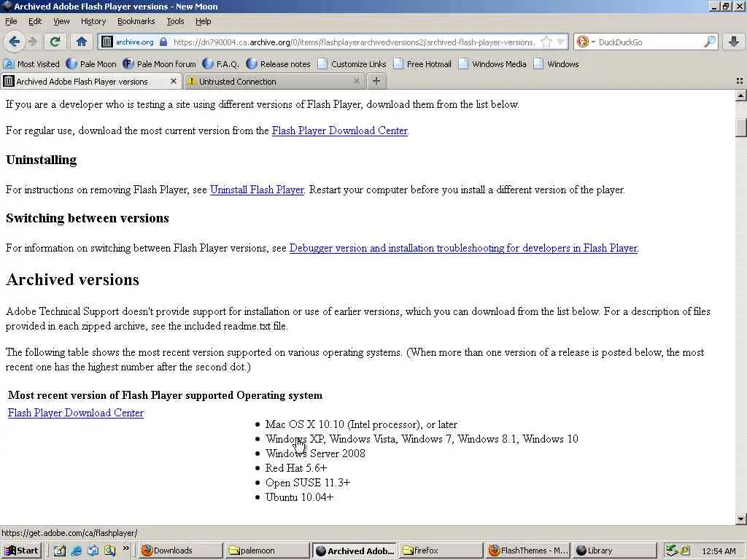Close the Archived Adobe Flash Player versions tab
747x560 pixels.
click(174, 82)
